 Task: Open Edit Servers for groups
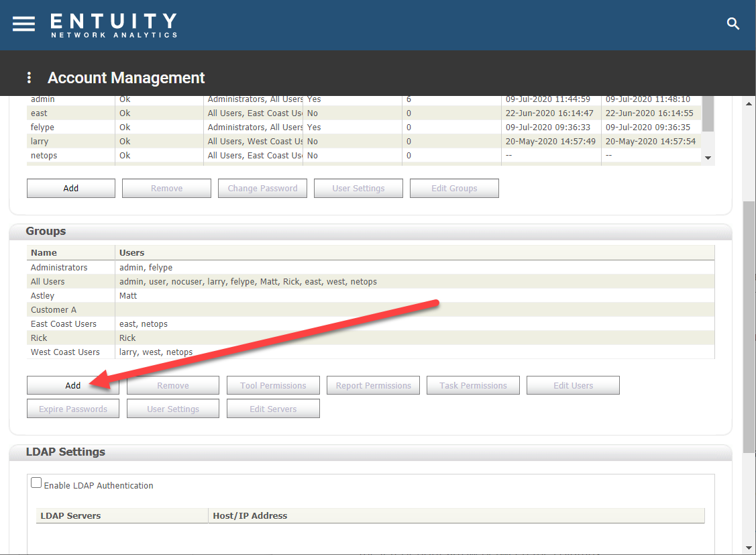click(x=273, y=407)
